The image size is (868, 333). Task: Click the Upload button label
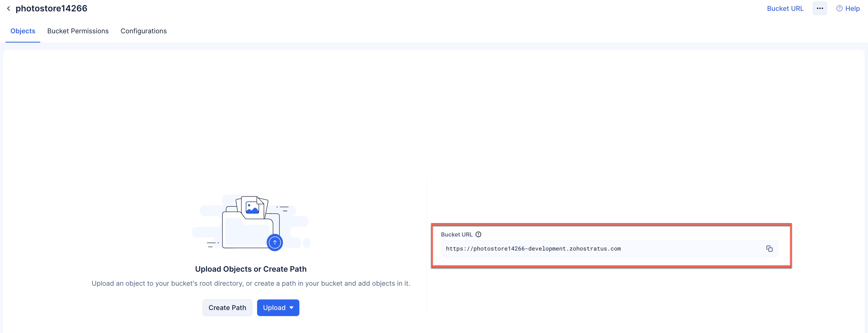pyautogui.click(x=274, y=307)
